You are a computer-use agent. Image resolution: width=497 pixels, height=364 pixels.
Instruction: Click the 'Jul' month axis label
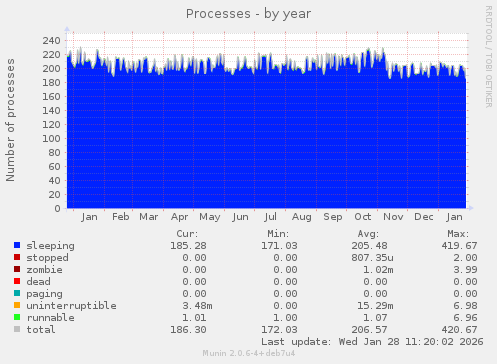[270, 217]
